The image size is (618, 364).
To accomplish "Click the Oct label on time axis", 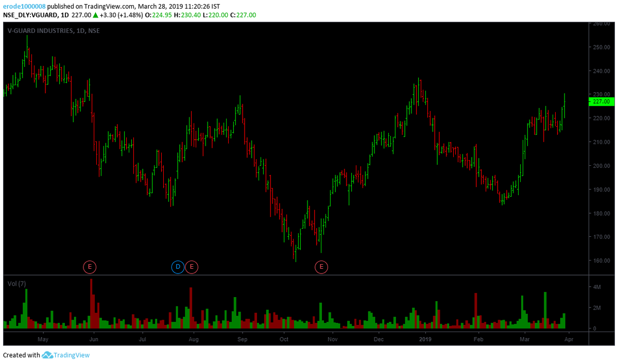I will click(x=284, y=339).
